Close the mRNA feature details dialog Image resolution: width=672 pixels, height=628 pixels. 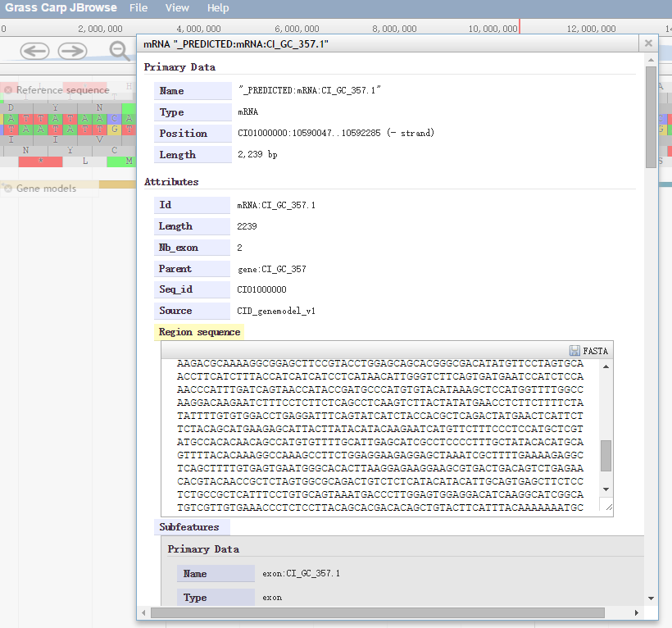648,43
